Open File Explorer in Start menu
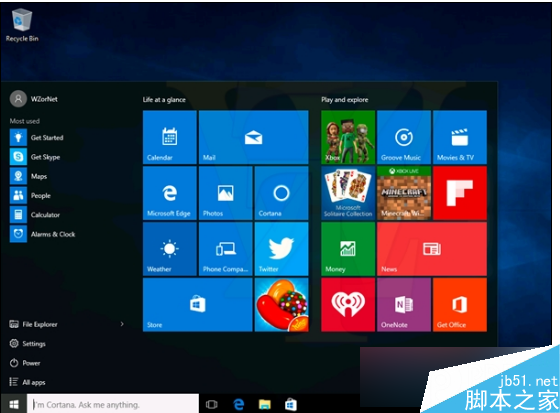The height and width of the screenshot is (413, 560). [x=33, y=324]
